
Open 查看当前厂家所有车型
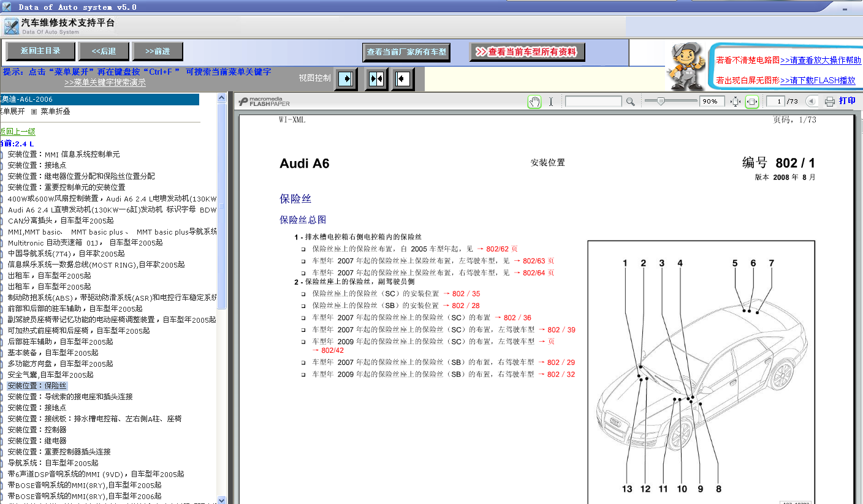pos(406,52)
